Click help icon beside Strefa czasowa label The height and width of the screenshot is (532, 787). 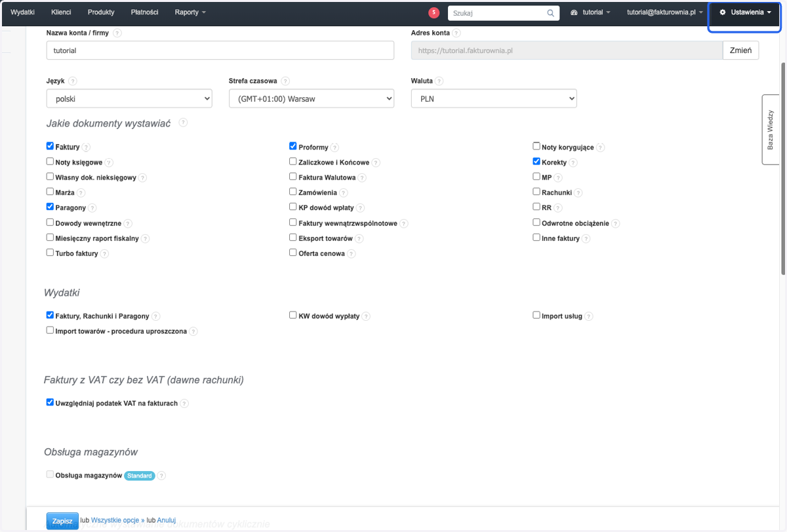coord(285,81)
